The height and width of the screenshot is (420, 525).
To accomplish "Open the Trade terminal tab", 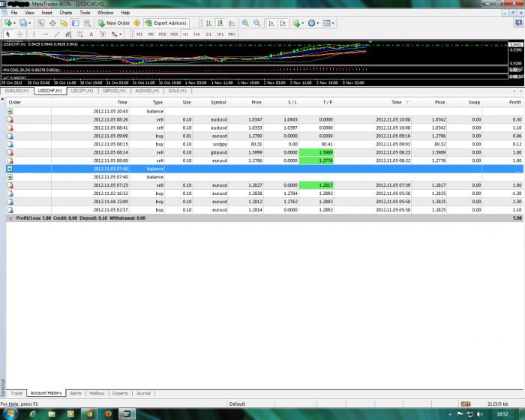I will [16, 393].
